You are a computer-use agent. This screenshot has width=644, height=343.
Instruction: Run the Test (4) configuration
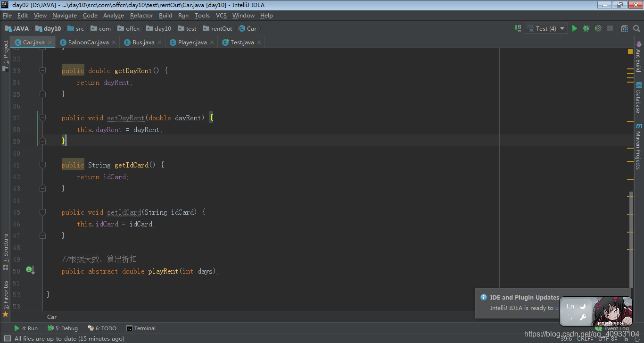pos(574,28)
